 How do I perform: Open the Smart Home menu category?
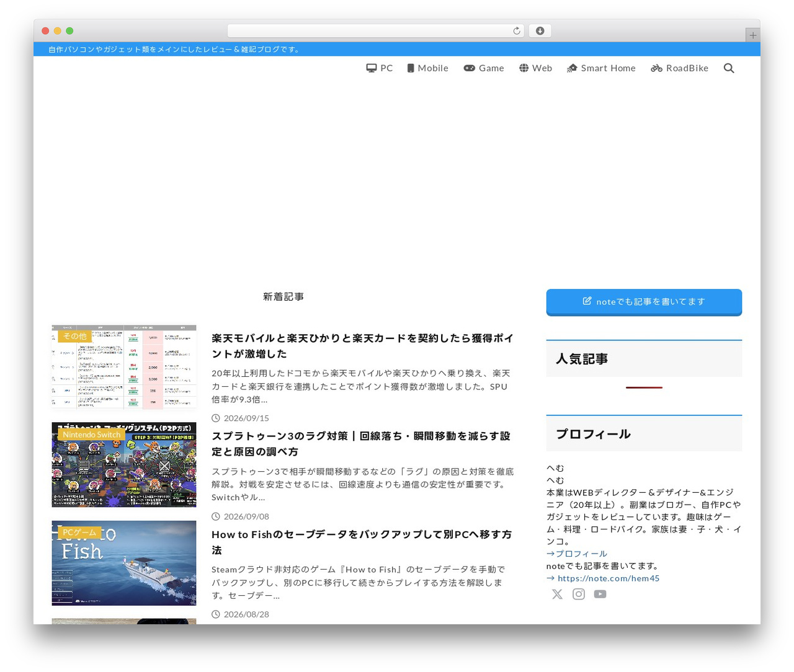click(x=601, y=68)
